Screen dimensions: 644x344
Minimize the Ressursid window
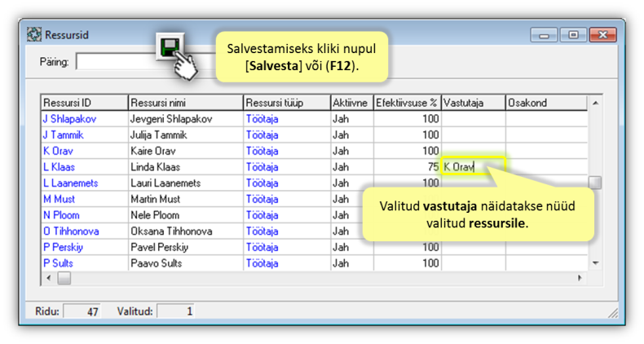click(x=544, y=35)
